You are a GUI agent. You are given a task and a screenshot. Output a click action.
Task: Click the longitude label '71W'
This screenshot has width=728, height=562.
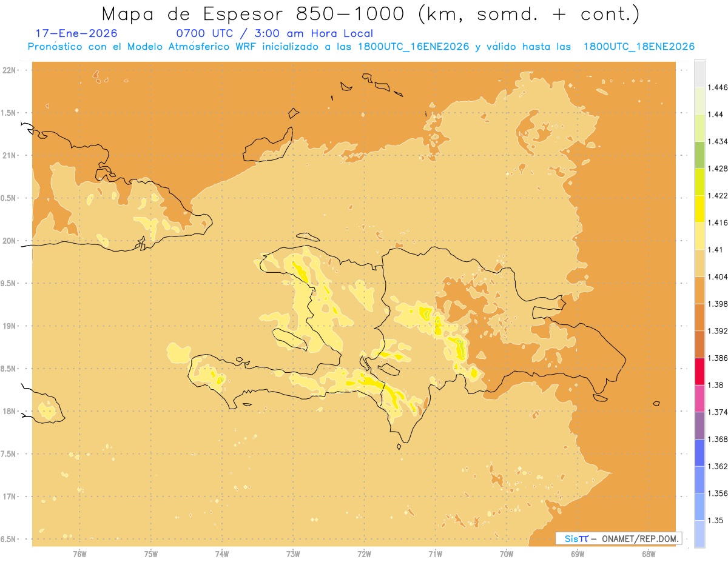[x=435, y=554]
